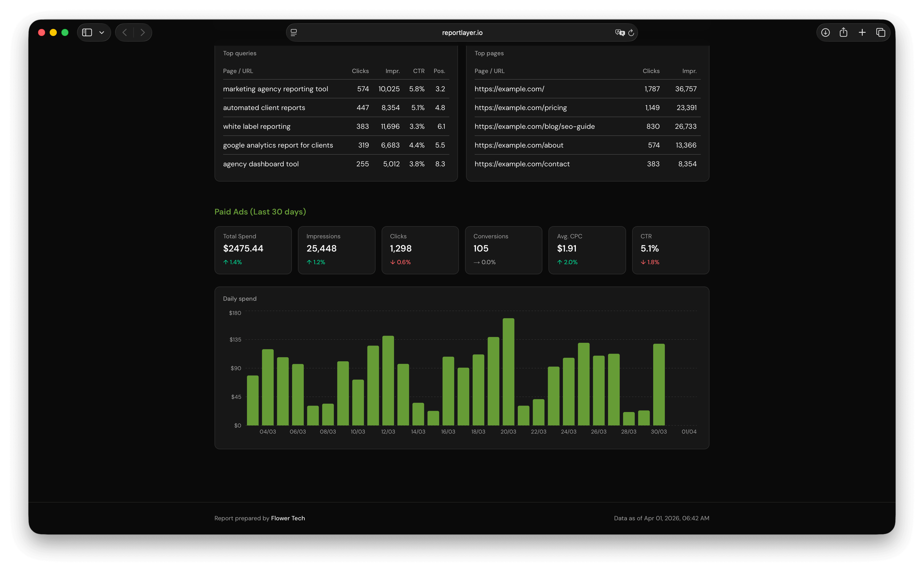This screenshot has height=572, width=924.
Task: Click the 10,025 impressions cell
Action: pos(389,89)
